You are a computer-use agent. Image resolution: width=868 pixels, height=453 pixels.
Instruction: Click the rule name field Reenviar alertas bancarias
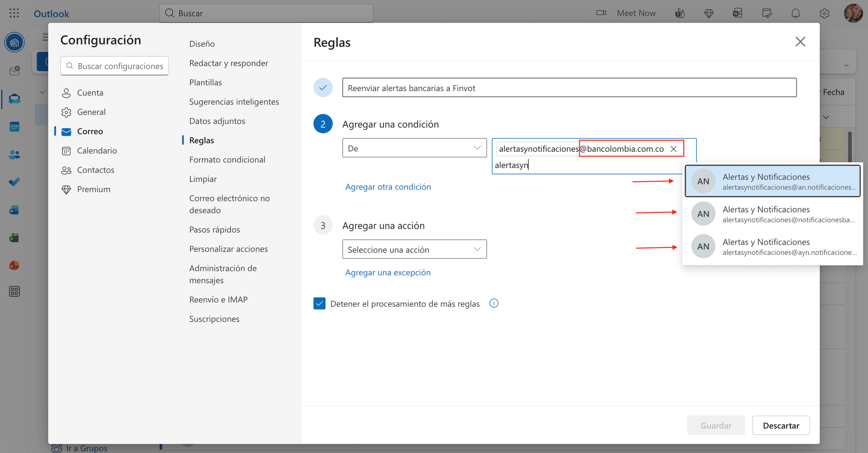click(x=569, y=88)
